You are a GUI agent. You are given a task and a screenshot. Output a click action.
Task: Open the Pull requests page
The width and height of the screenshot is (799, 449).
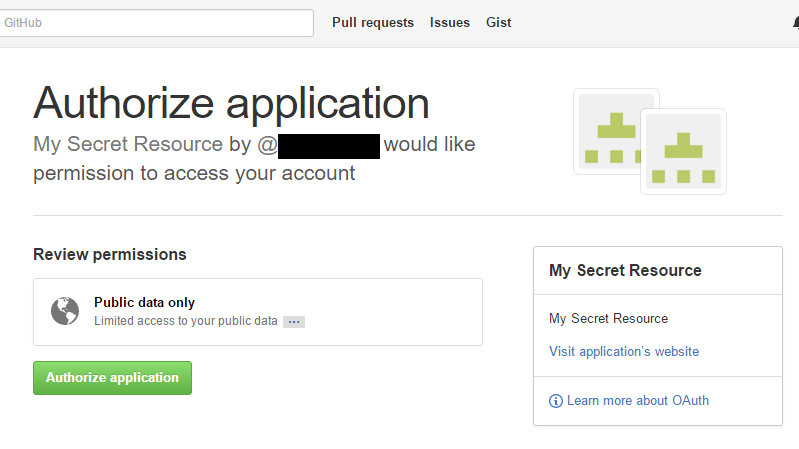click(372, 23)
